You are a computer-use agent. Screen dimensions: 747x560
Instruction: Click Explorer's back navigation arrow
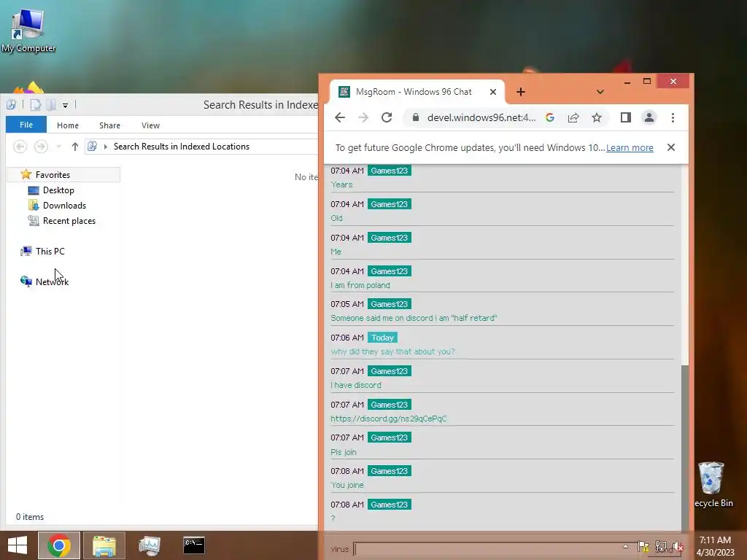point(20,147)
